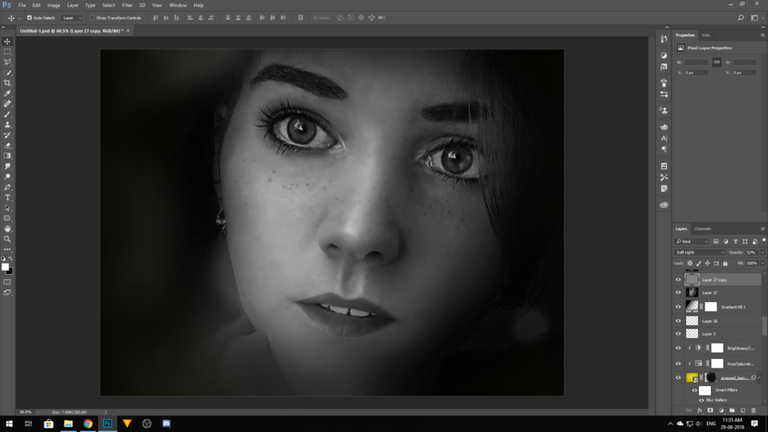Click the layer Opacity value field
This screenshot has width=768, height=432.
pos(751,252)
